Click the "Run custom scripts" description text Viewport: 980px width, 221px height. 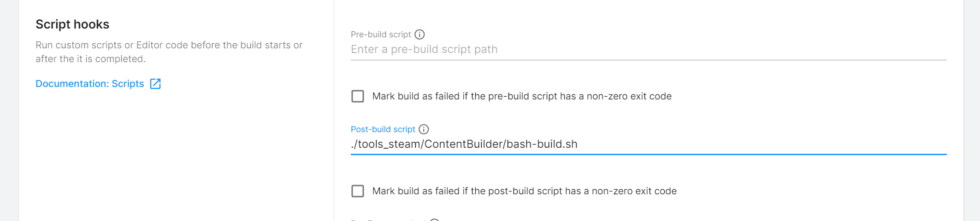tap(169, 45)
